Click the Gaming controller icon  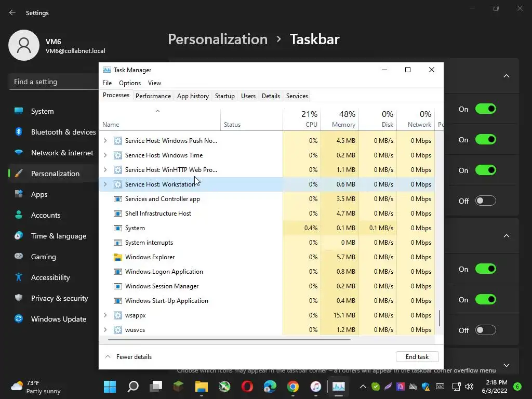(x=19, y=256)
